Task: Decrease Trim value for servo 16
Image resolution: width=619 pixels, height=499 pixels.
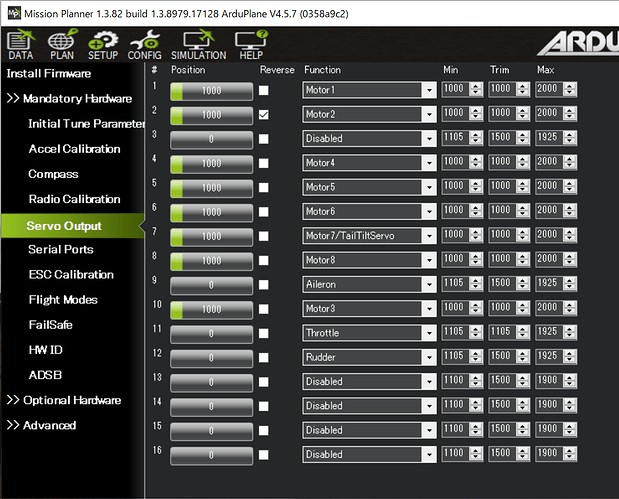Action: [523, 457]
